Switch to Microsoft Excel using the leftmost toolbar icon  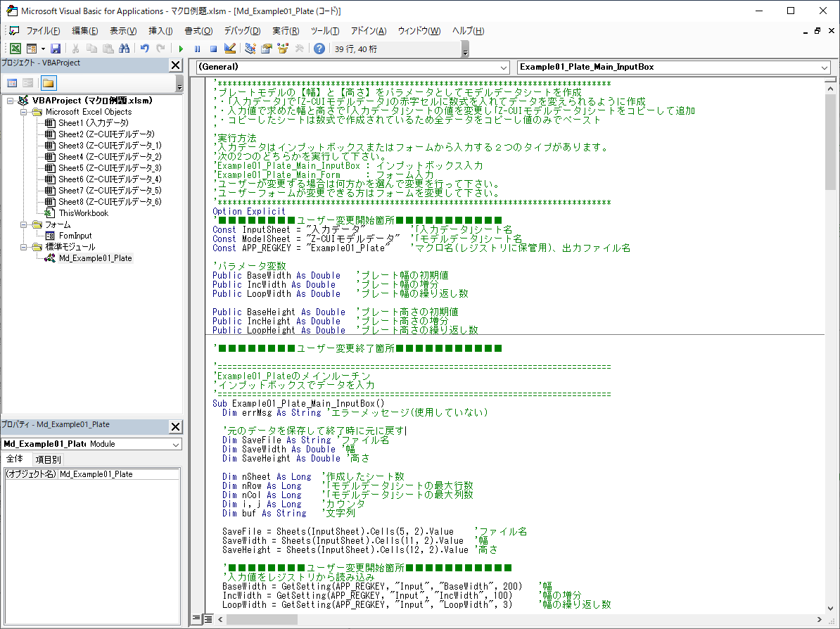tap(15, 48)
